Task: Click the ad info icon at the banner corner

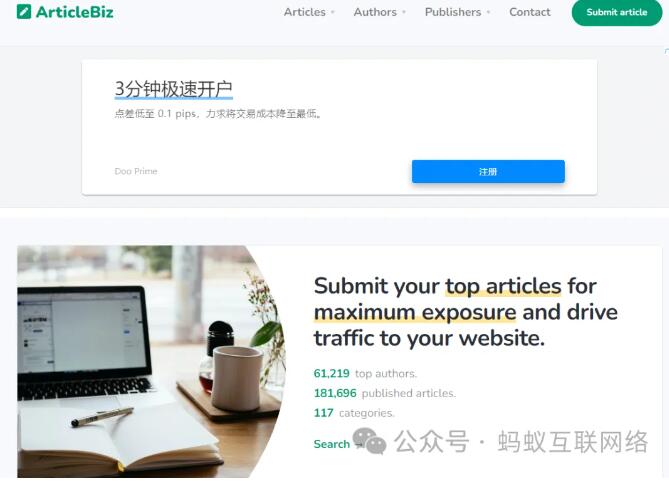Action: tap(666, 51)
